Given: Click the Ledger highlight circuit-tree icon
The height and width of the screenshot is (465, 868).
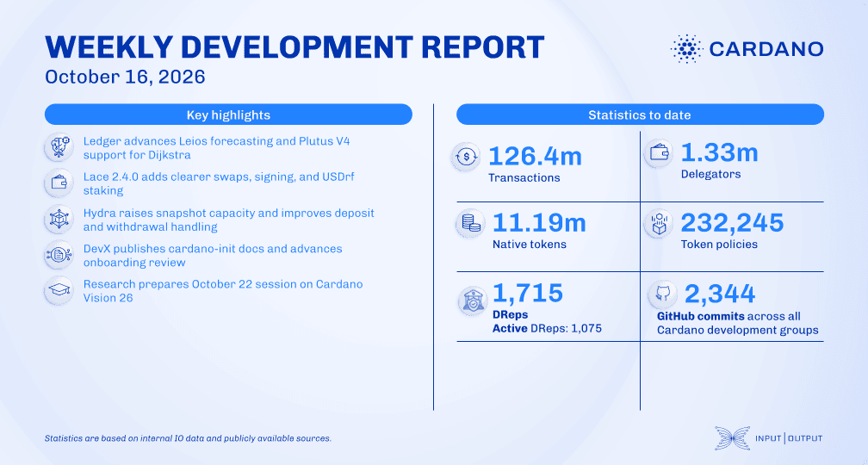Looking at the screenshot, I should click(59, 147).
